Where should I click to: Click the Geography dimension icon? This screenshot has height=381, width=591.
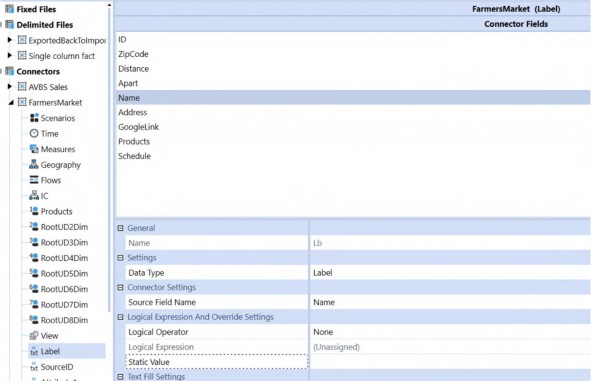34,164
